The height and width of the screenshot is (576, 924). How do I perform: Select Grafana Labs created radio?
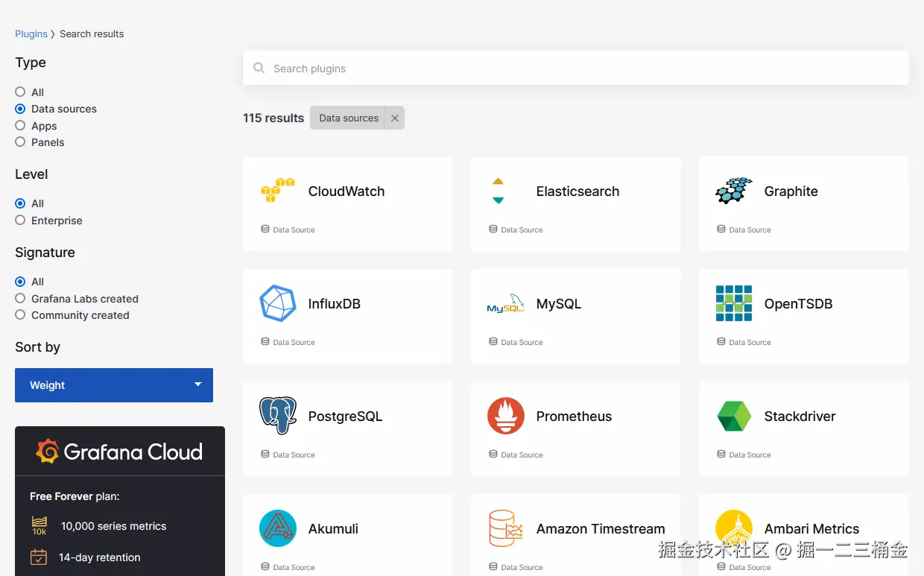pyautogui.click(x=20, y=298)
